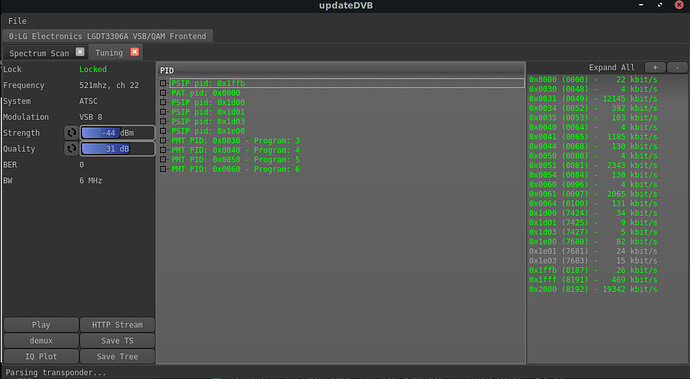Switch to Spectrum Scan tab
The image size is (690, 379).
pyautogui.click(x=39, y=53)
